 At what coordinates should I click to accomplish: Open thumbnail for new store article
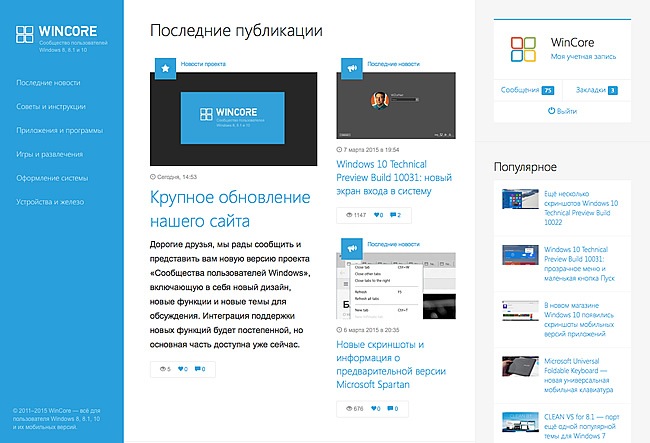point(520,311)
